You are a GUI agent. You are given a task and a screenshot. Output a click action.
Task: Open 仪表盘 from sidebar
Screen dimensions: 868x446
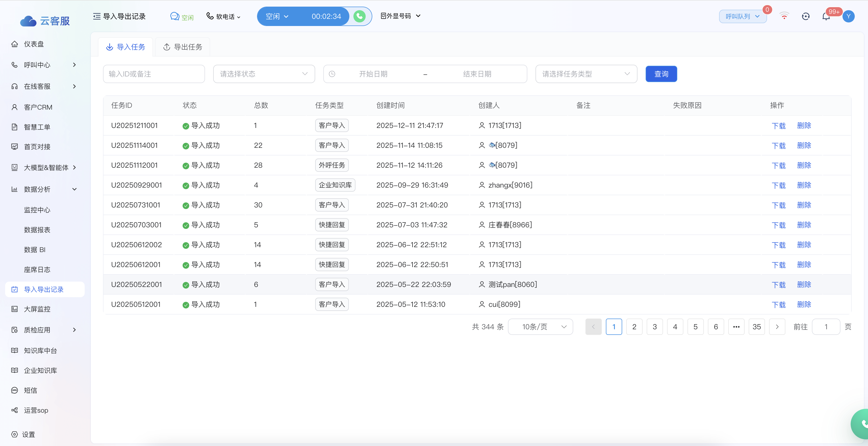pyautogui.click(x=34, y=44)
